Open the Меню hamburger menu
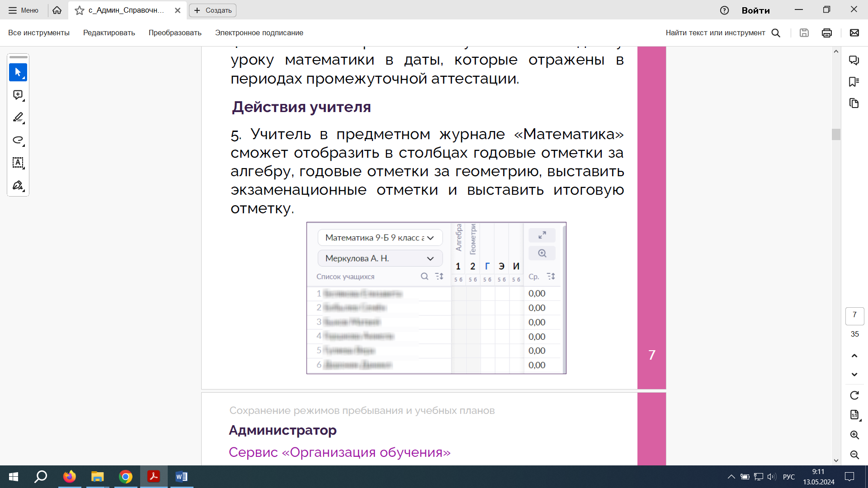868x488 pixels. [x=24, y=10]
